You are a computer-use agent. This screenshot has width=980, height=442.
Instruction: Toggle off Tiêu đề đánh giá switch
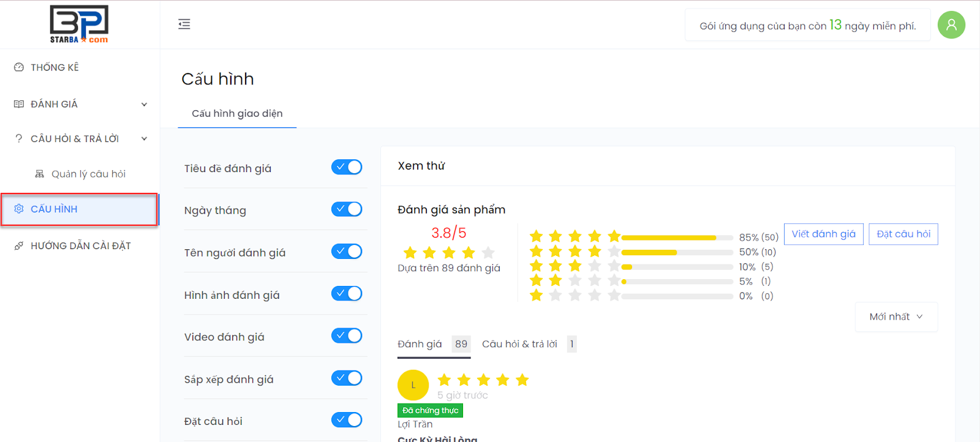click(347, 167)
